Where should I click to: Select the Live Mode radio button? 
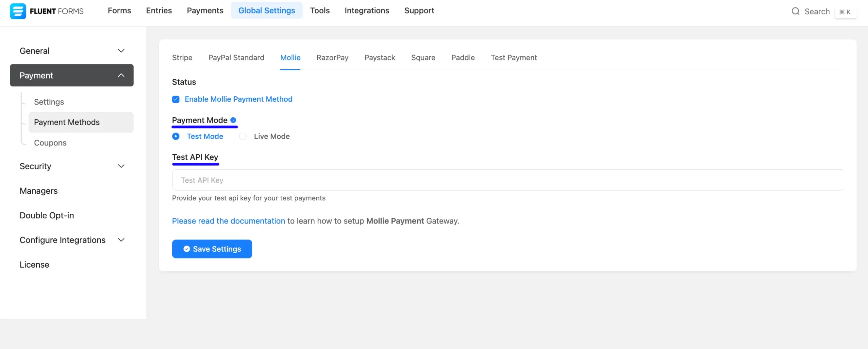(x=243, y=136)
